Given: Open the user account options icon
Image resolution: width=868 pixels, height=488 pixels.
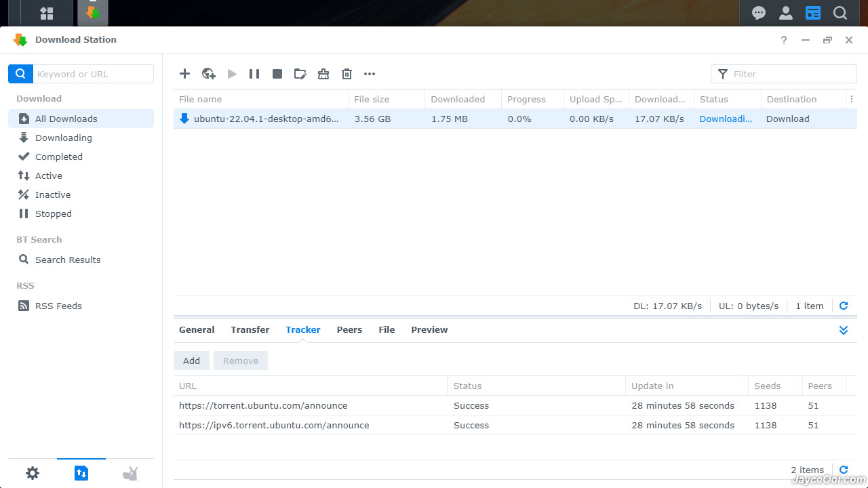Looking at the screenshot, I should click(786, 13).
